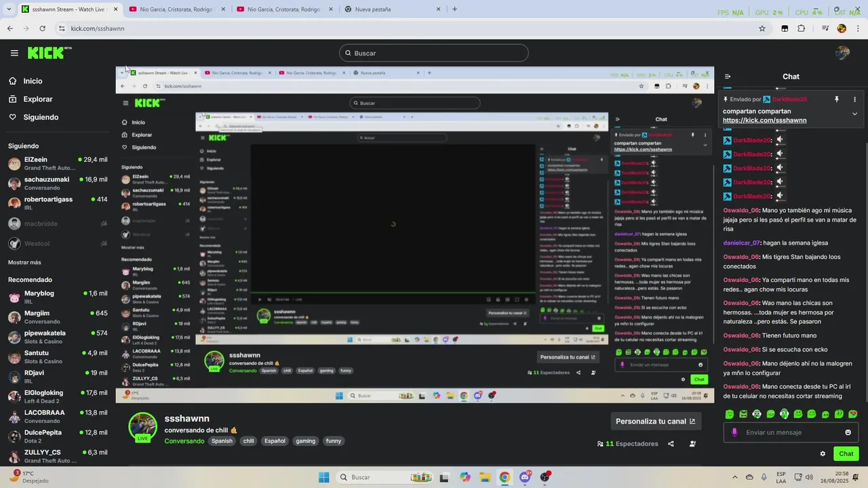
Task: Open the Windows Start button
Action: coord(324,477)
